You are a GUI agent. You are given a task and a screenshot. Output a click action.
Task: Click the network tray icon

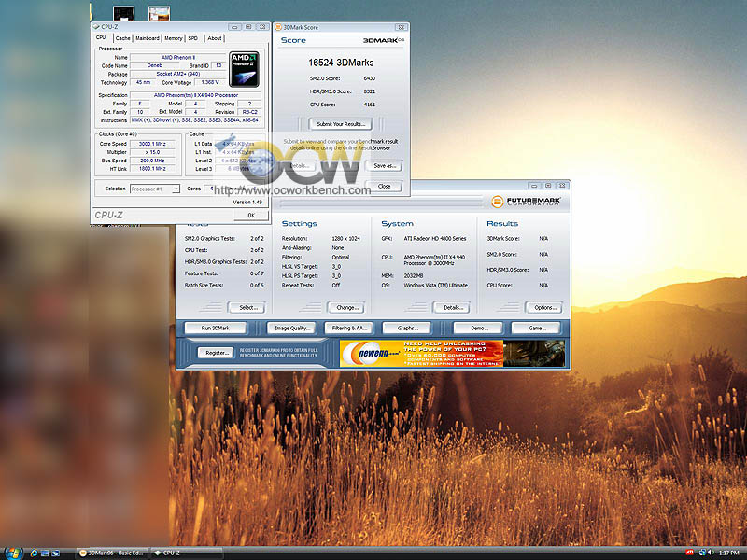click(x=702, y=553)
